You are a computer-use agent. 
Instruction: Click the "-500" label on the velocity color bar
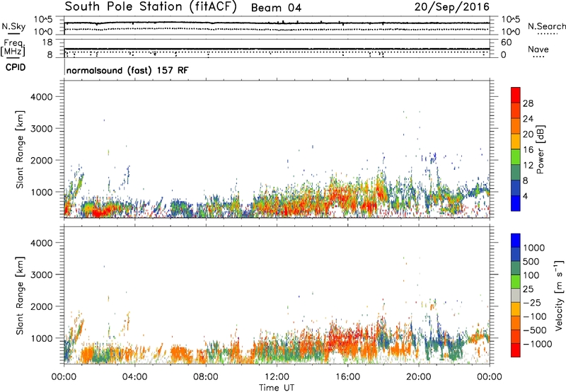pos(535,330)
